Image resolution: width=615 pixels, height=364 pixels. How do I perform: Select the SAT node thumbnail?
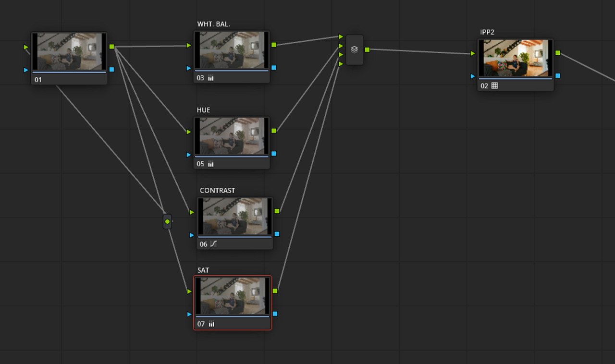coord(233,296)
